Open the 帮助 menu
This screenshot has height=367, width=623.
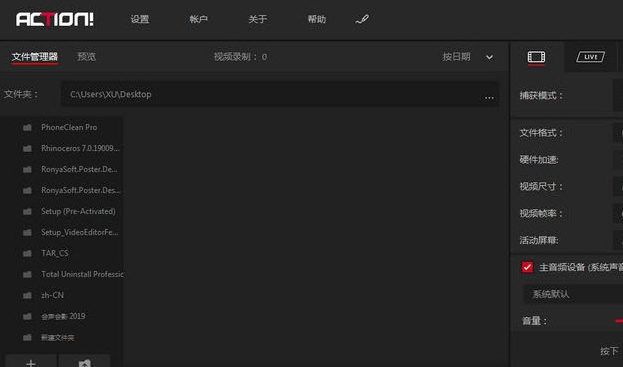coord(317,19)
